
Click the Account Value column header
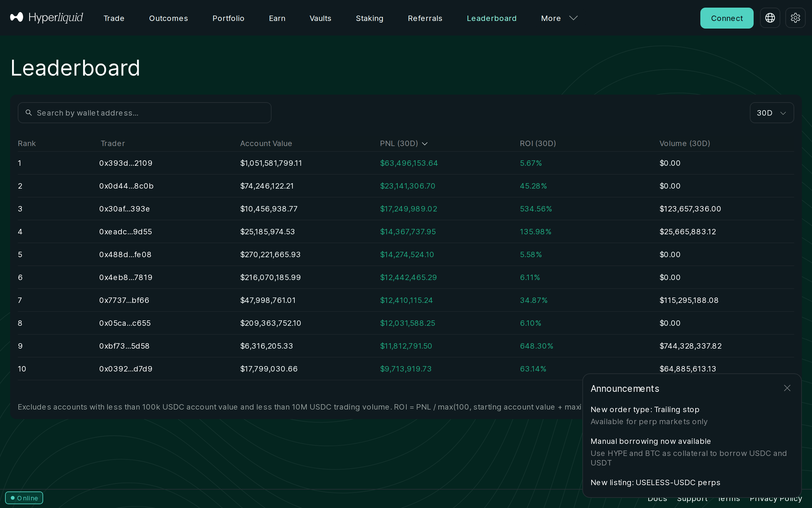click(266, 144)
